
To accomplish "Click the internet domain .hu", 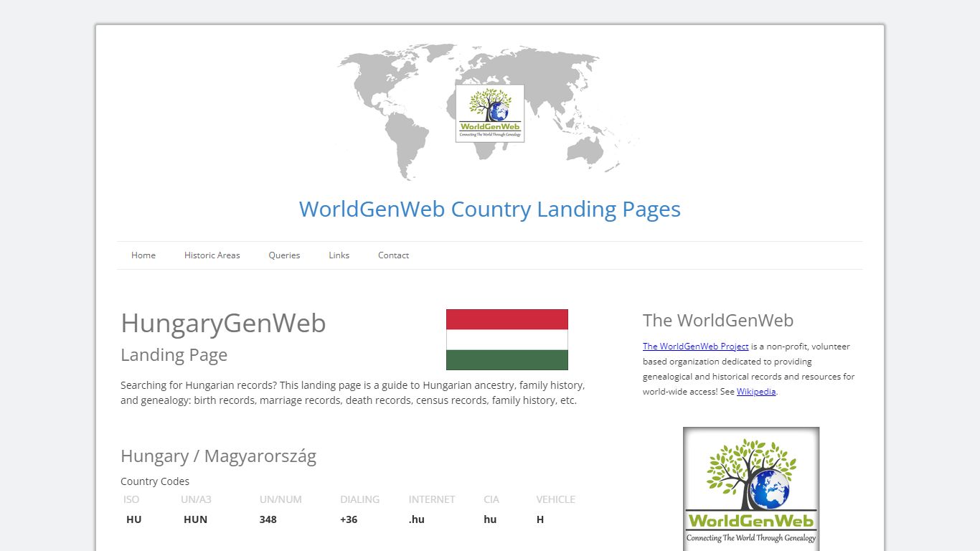I will 417,519.
